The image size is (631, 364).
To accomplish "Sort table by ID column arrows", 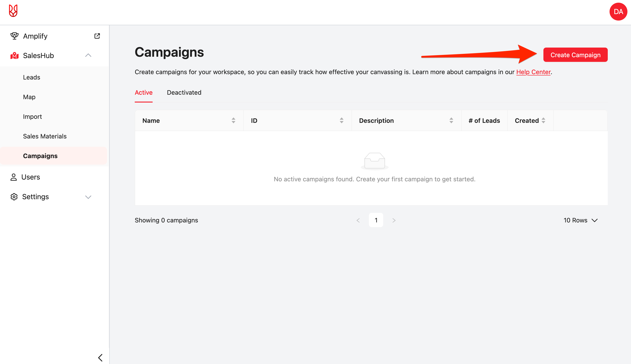I will click(x=341, y=121).
